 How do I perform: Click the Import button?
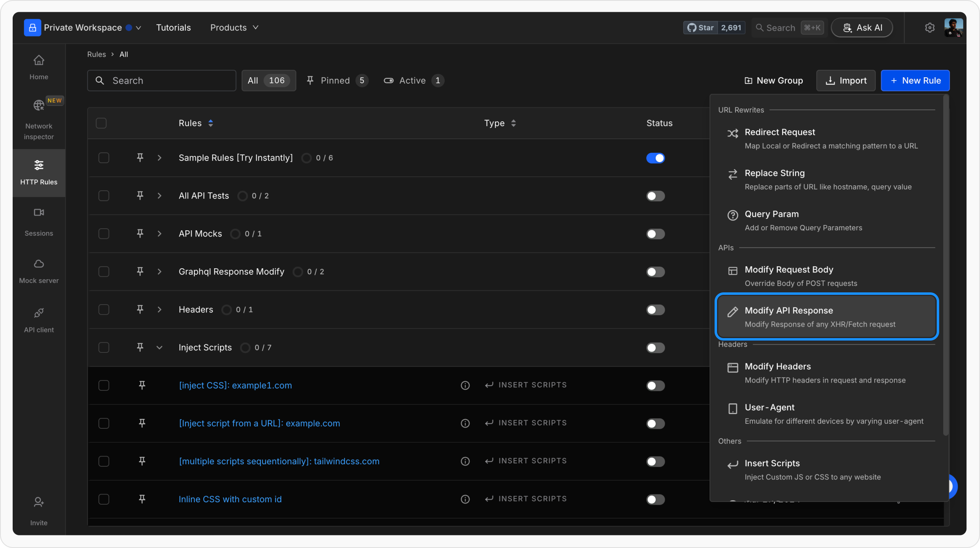(846, 80)
